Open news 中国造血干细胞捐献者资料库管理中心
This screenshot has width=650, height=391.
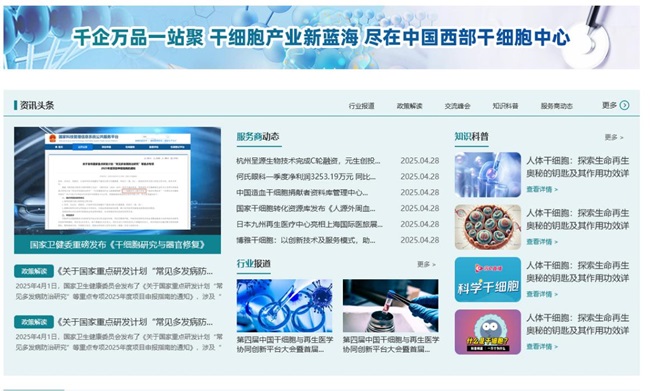302,192
